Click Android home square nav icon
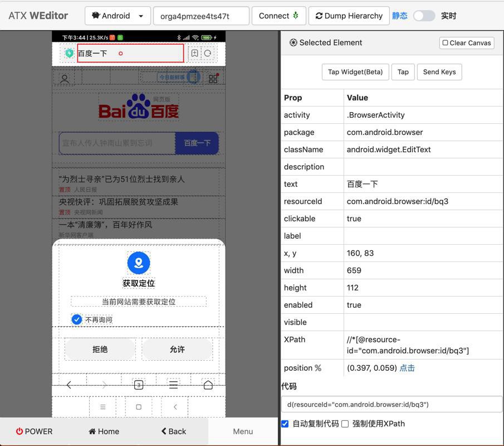504x446 pixels. (x=139, y=407)
